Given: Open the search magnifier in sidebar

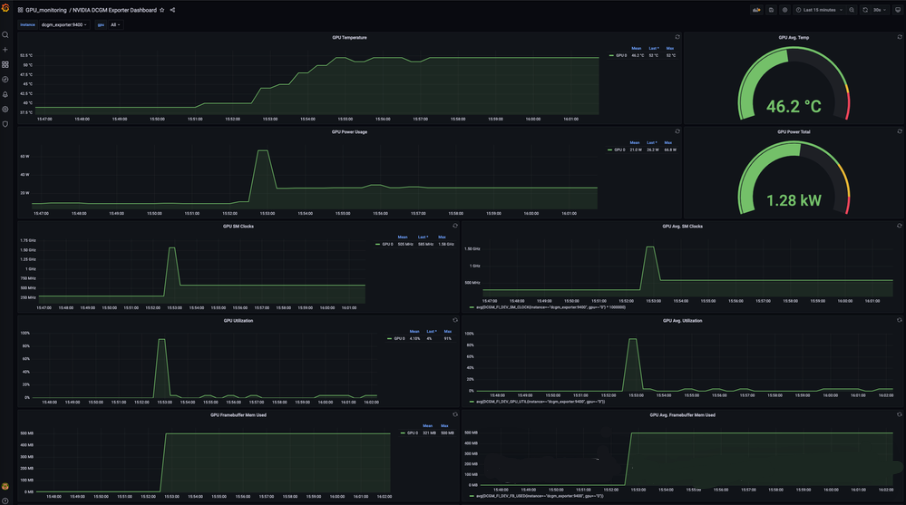Looking at the screenshot, I should click(5, 35).
